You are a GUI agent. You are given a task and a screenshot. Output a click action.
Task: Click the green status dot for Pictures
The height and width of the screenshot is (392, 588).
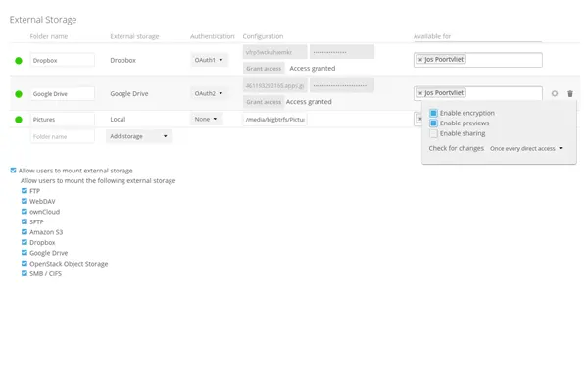click(x=19, y=120)
